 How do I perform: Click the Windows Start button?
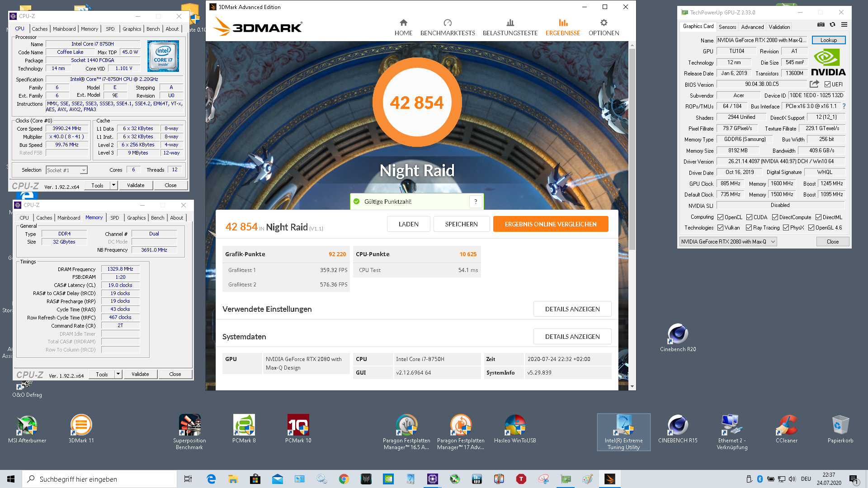pyautogui.click(x=11, y=479)
